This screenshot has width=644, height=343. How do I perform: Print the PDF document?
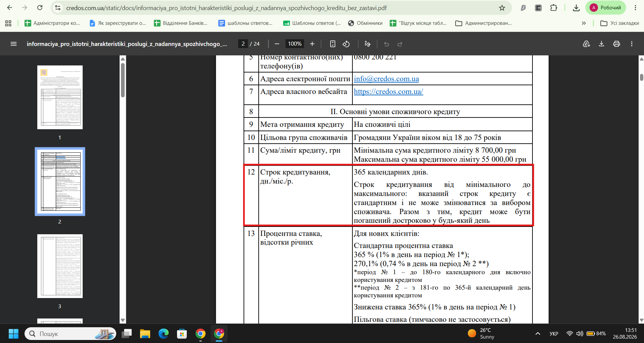[616, 44]
